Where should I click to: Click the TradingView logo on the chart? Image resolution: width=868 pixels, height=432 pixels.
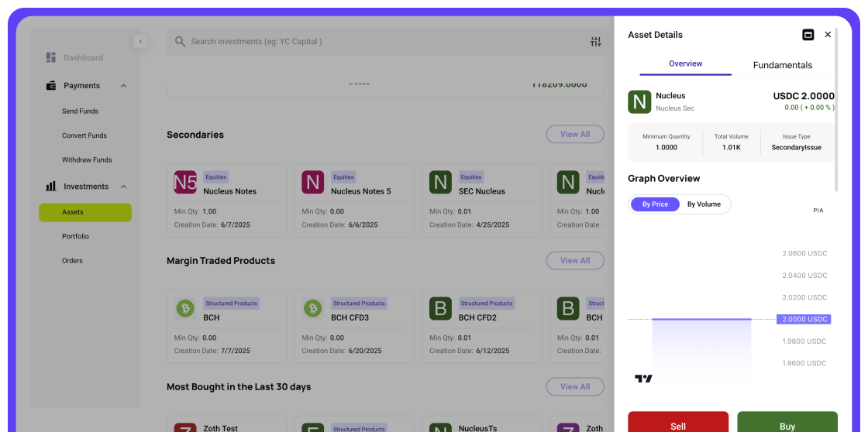[x=643, y=379]
